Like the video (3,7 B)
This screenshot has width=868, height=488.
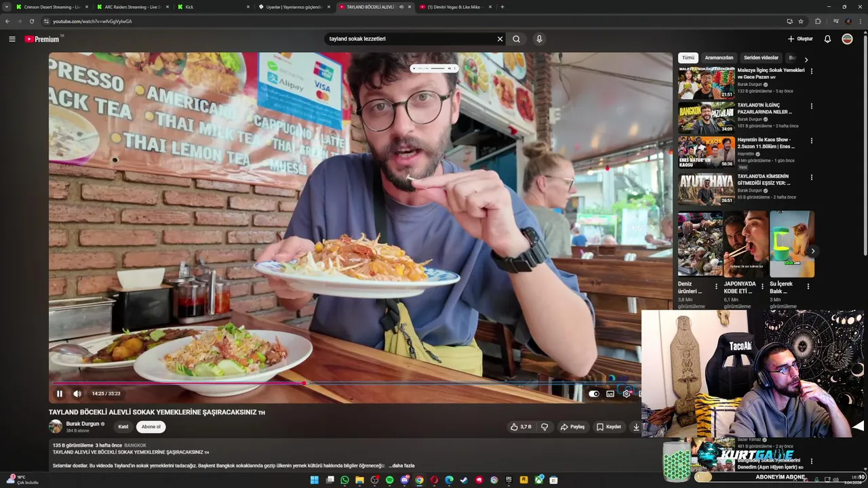click(x=521, y=427)
